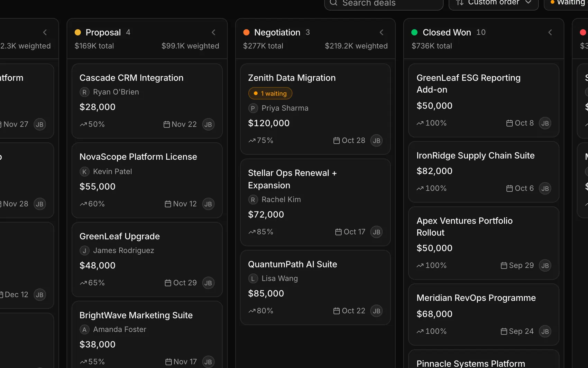The image size is (588, 368).
Task: Open the GreenLeaf Upgrade deal card
Action: click(147, 260)
